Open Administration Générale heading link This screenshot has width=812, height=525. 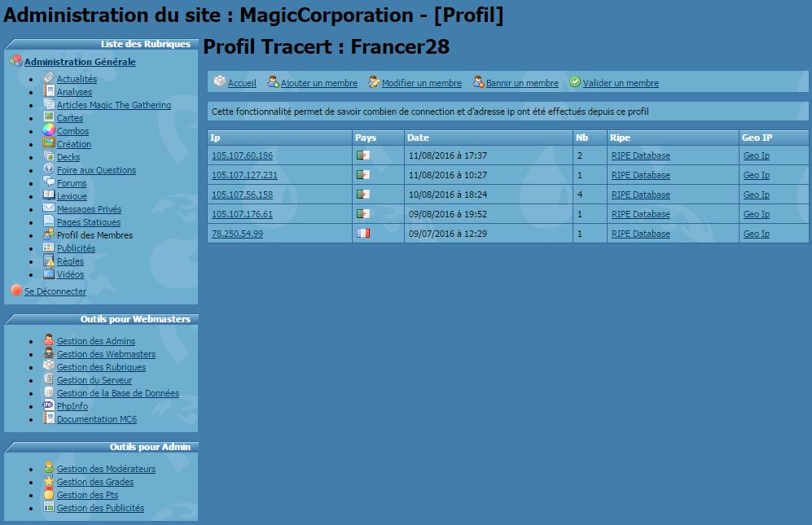click(80, 62)
